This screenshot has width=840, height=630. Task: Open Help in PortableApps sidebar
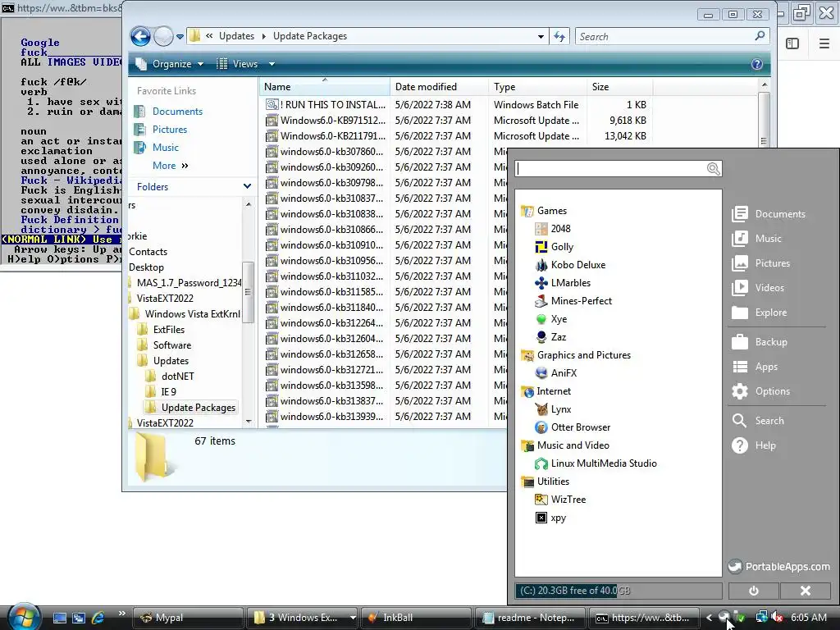pyautogui.click(x=755, y=445)
